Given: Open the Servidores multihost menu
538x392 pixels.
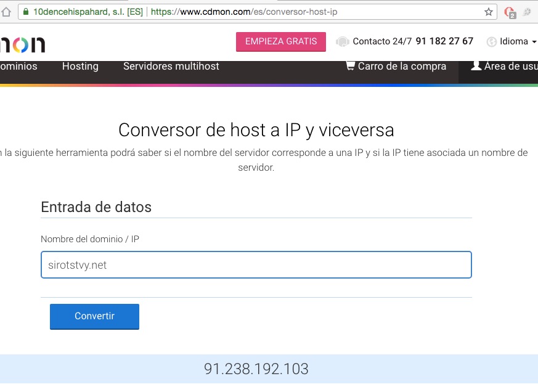Looking at the screenshot, I should (171, 66).
